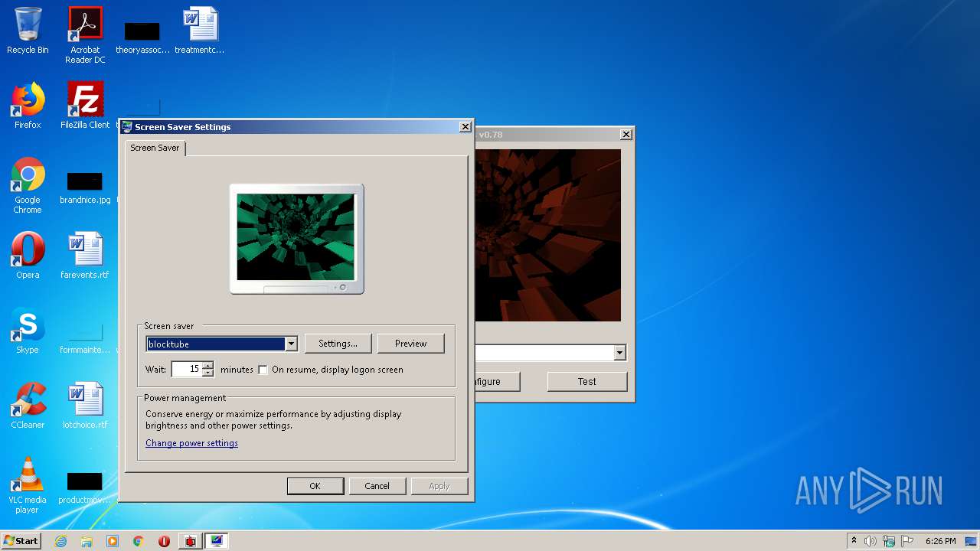The width and height of the screenshot is (980, 551).
Task: Launch Google Chrome desktop shortcut
Action: point(28,186)
